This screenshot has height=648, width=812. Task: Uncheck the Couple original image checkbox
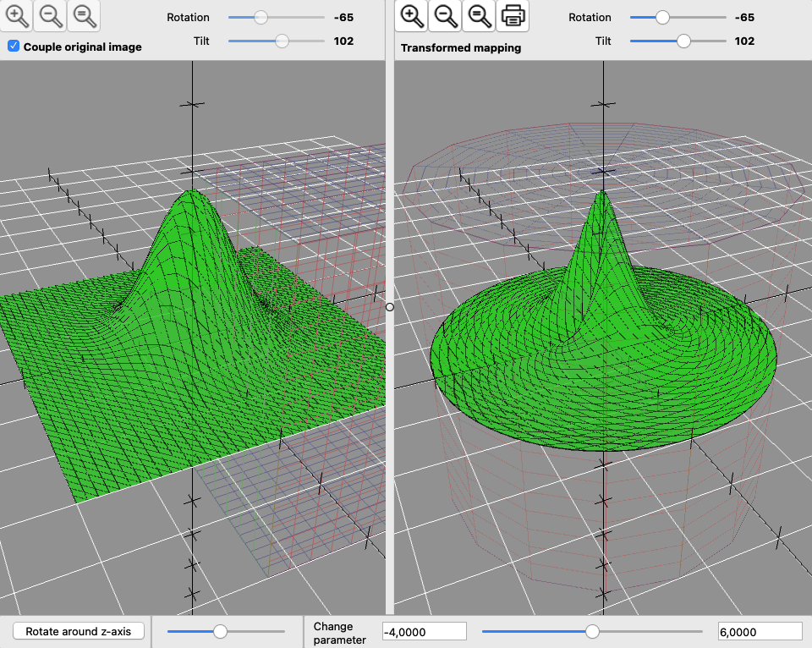pyautogui.click(x=14, y=47)
